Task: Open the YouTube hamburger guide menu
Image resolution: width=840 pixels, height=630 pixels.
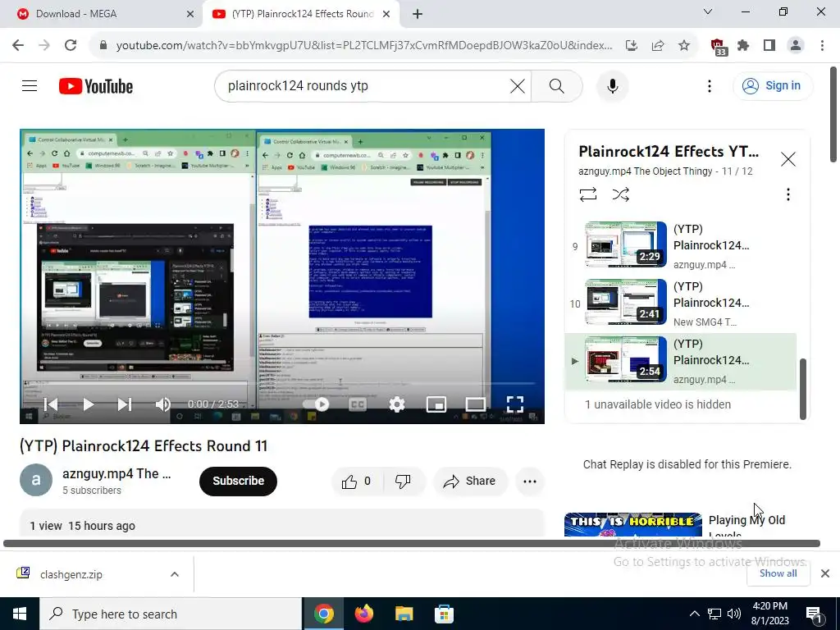Action: (30, 85)
